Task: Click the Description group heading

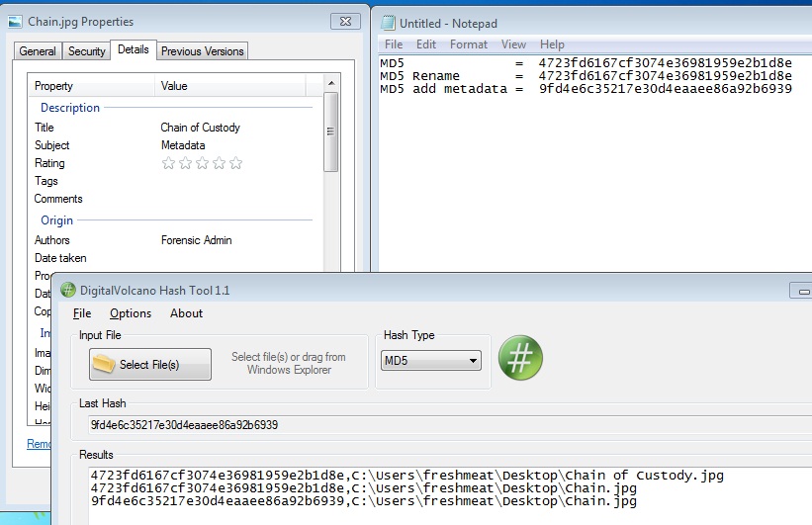Action: [x=70, y=108]
